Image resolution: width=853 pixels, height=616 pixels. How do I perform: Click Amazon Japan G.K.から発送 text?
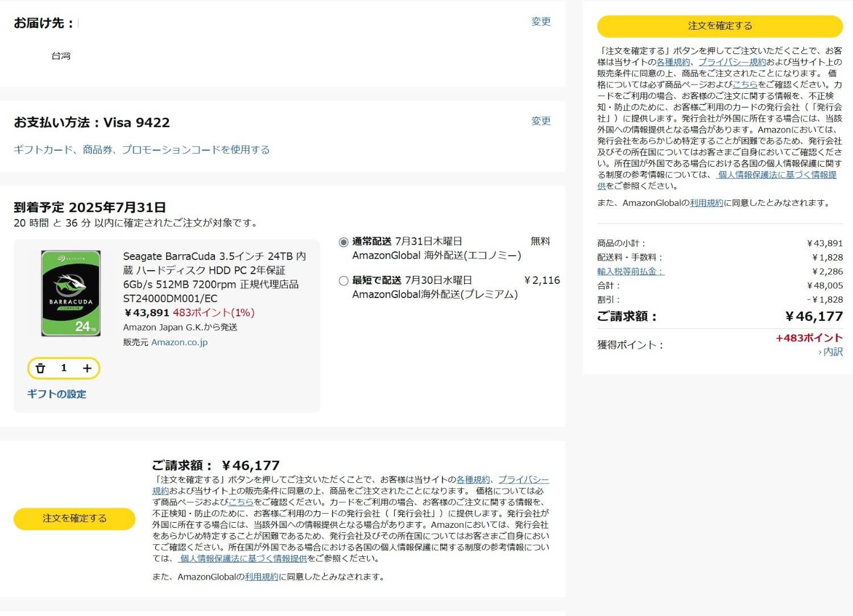[180, 327]
